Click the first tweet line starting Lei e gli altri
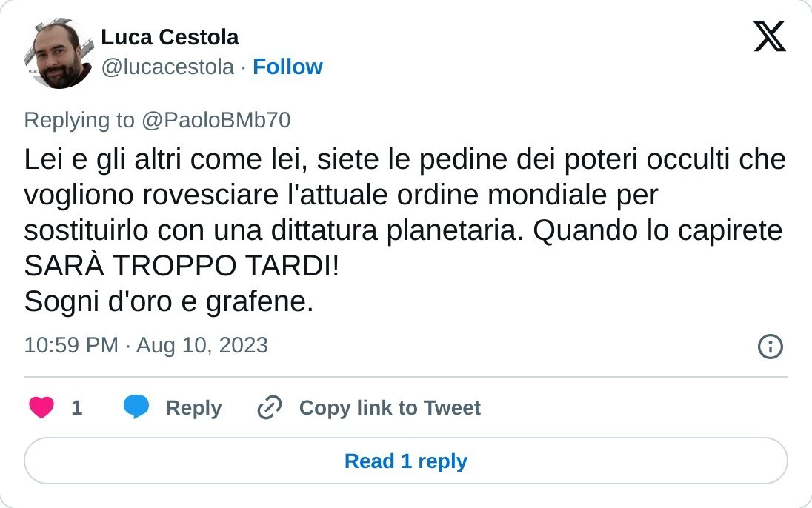Image resolution: width=812 pixels, height=508 pixels. click(x=405, y=159)
